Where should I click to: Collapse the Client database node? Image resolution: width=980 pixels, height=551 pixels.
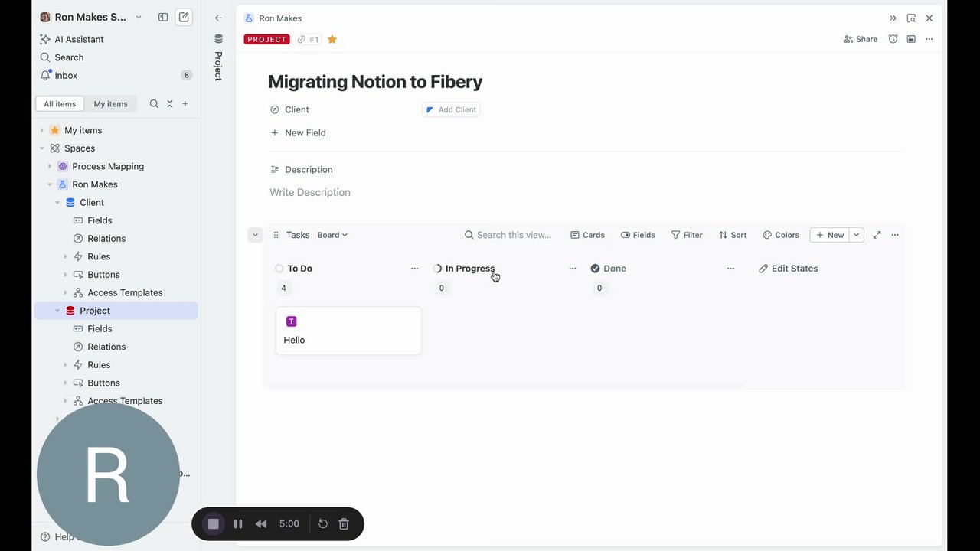pyautogui.click(x=57, y=203)
